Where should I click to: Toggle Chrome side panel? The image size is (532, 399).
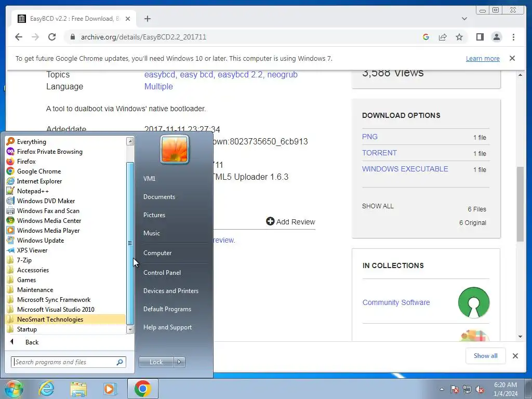[480, 37]
